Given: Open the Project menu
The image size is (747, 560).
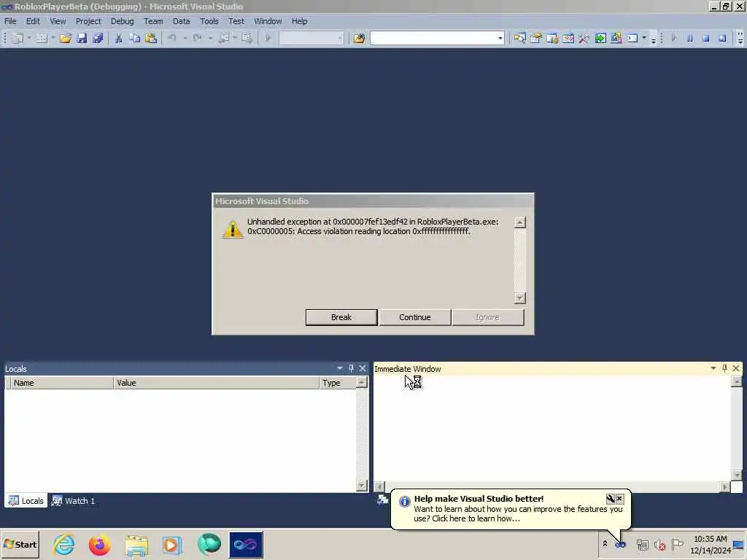Looking at the screenshot, I should click(88, 21).
